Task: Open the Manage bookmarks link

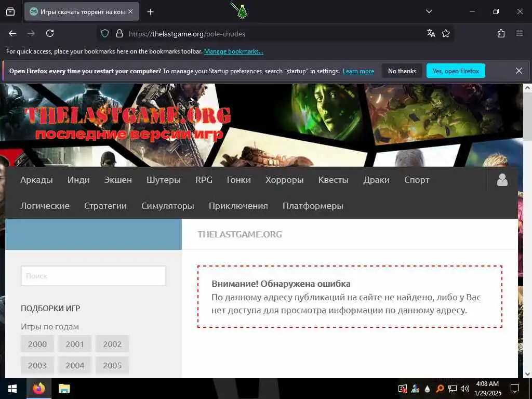Action: pos(233,51)
